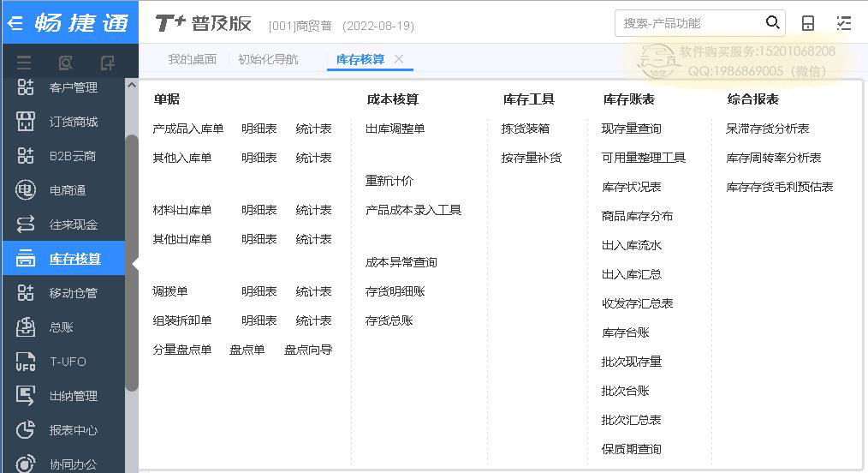Open 按存量补货

pyautogui.click(x=532, y=158)
